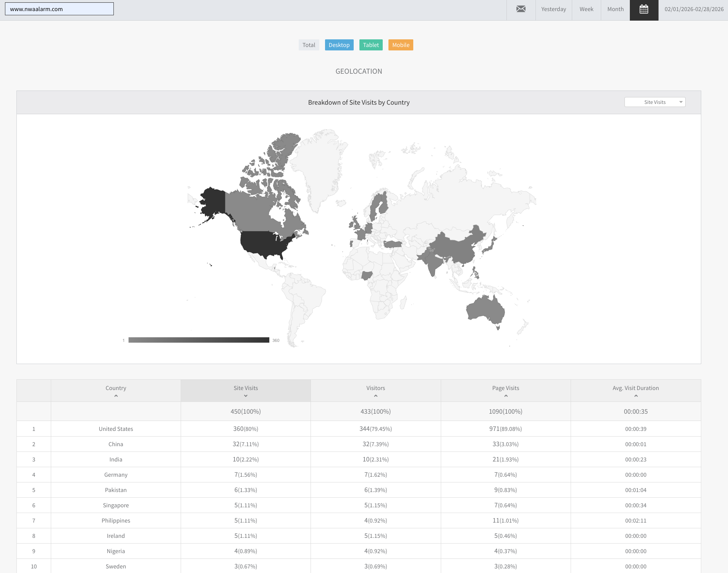Click the Site Visits column header
This screenshot has width=728, height=573.
click(x=246, y=390)
